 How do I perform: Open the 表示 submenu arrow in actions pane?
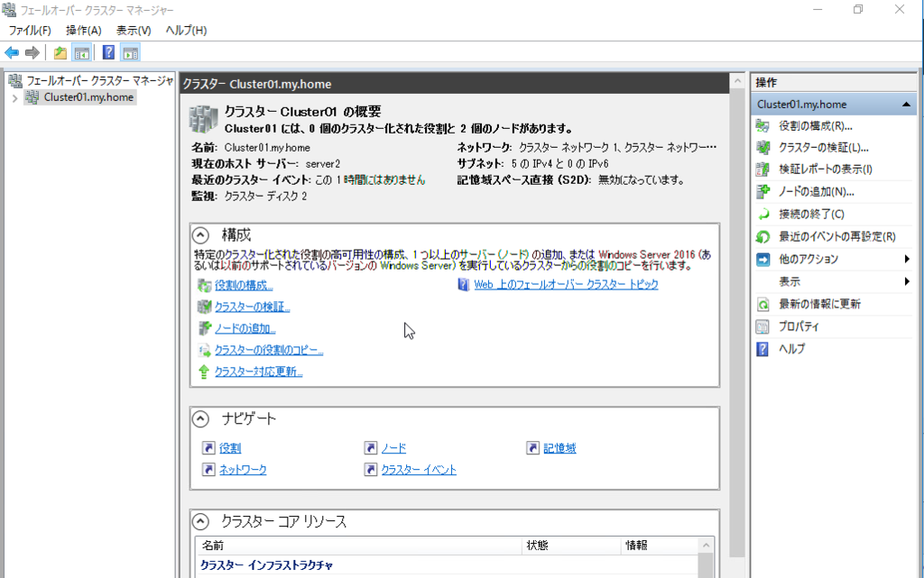click(x=907, y=282)
